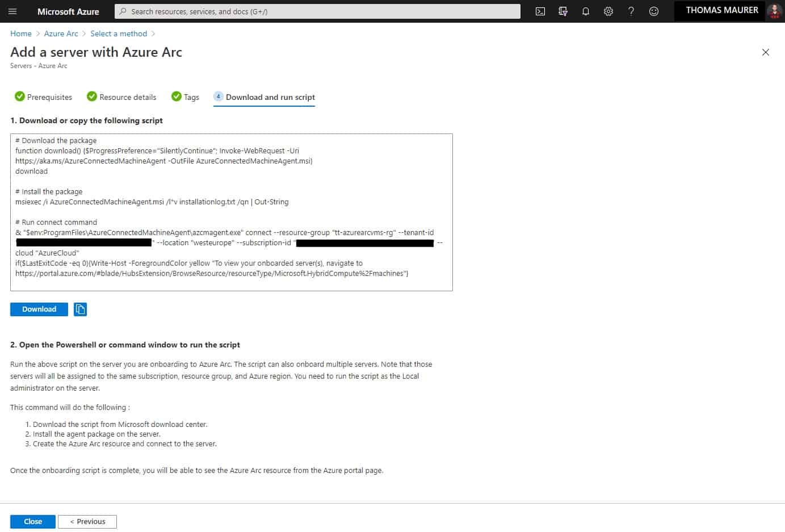Click the step 'Install the agent package on the server'
This screenshot has width=785, height=532.
coord(96,434)
